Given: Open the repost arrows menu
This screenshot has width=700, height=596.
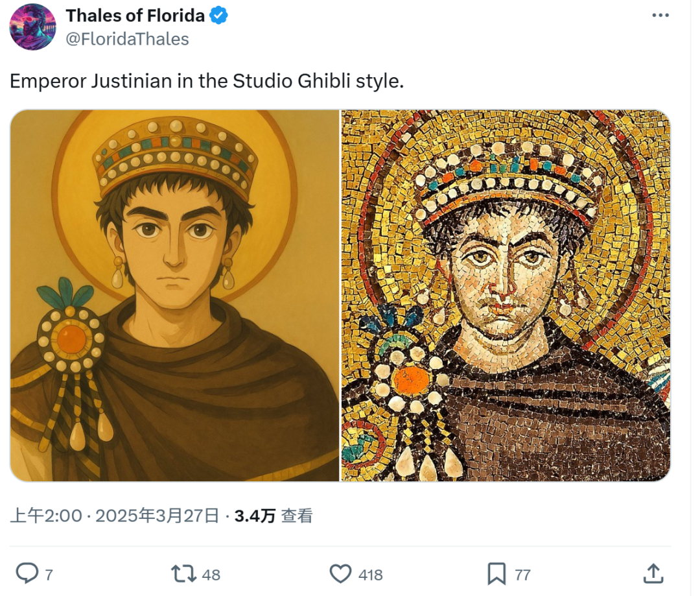Looking at the screenshot, I should (182, 573).
